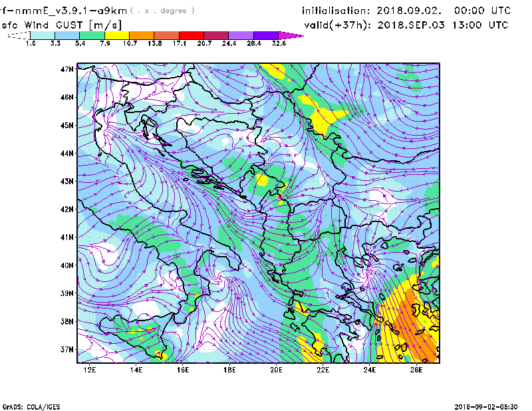
Task: Click the timestamp '2018-09-02-05:30'
Action: click(486, 407)
